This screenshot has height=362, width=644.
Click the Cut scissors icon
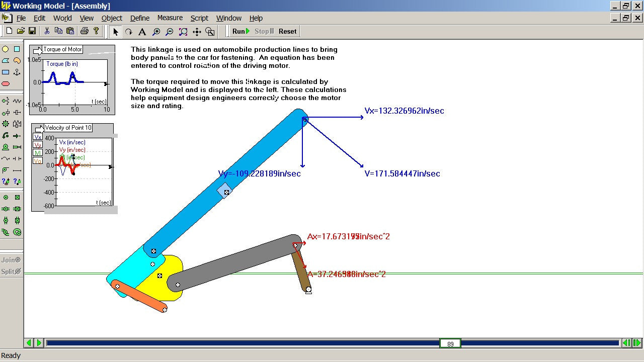point(47,31)
